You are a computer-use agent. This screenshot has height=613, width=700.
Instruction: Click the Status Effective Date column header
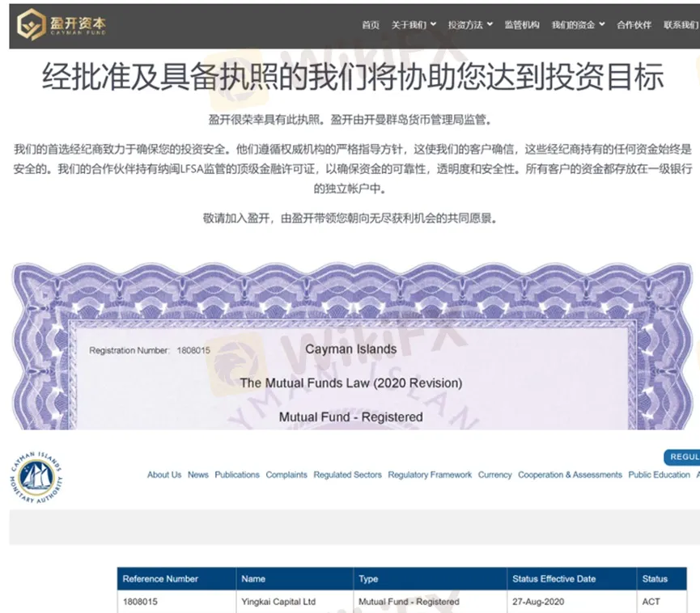point(572,579)
